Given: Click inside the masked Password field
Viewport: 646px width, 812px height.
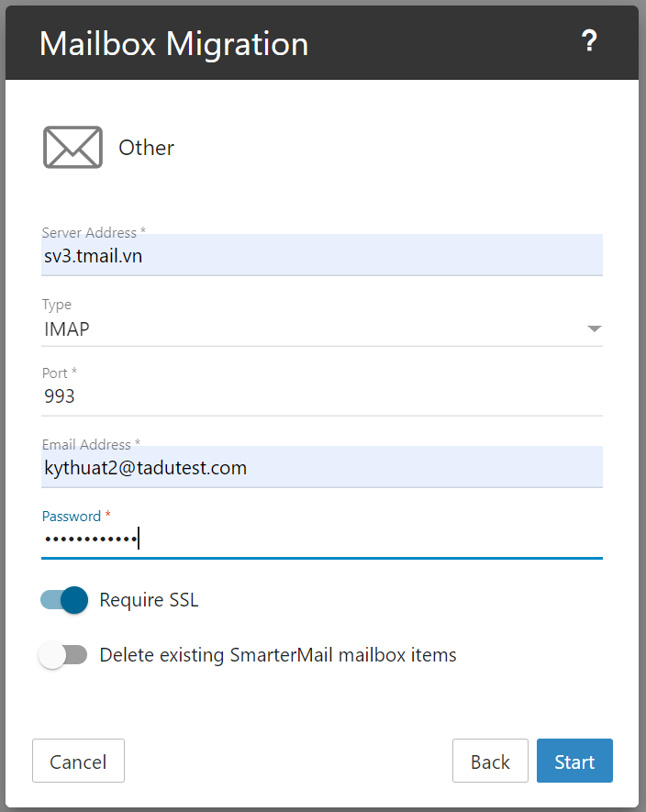Looking at the screenshot, I should tap(321, 539).
